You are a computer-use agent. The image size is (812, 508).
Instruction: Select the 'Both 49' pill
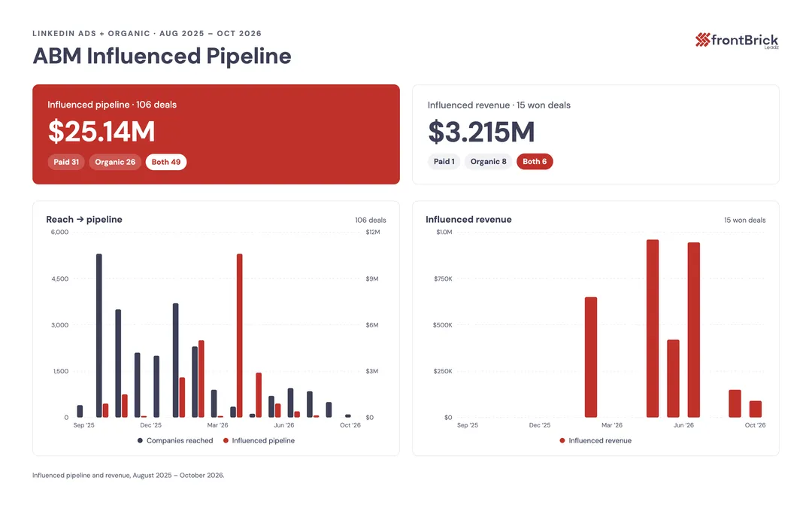coord(166,163)
